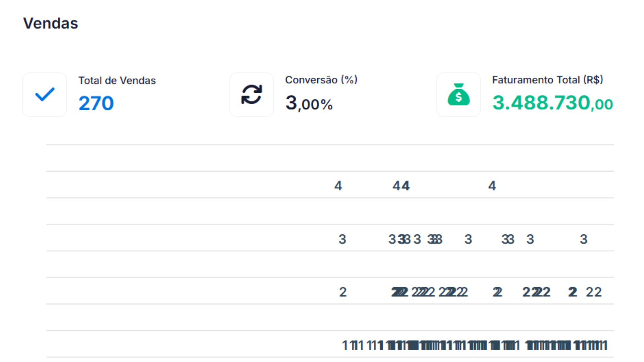Viewport: 644px width, 362px height.
Task: Click the conversion circular arrows icon
Action: [252, 95]
